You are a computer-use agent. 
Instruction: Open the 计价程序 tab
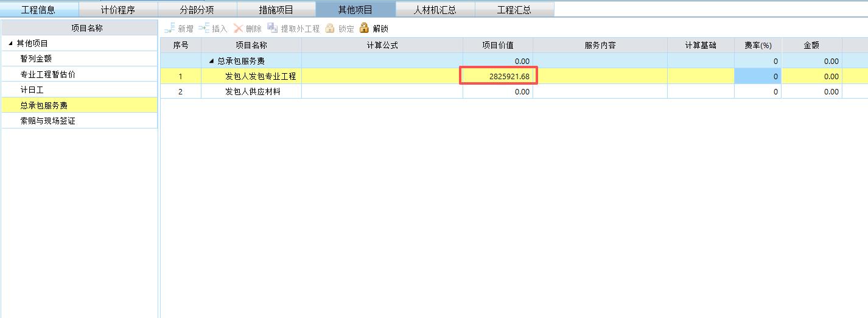pyautogui.click(x=117, y=10)
